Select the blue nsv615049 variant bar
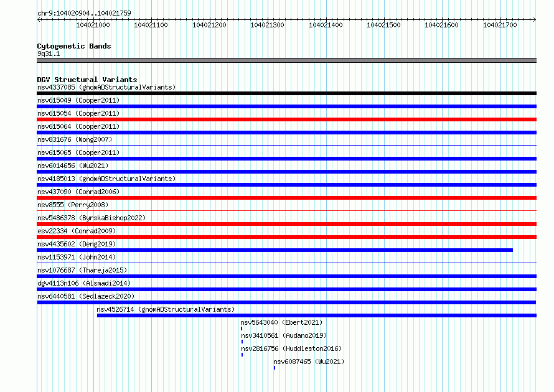 coord(286,106)
